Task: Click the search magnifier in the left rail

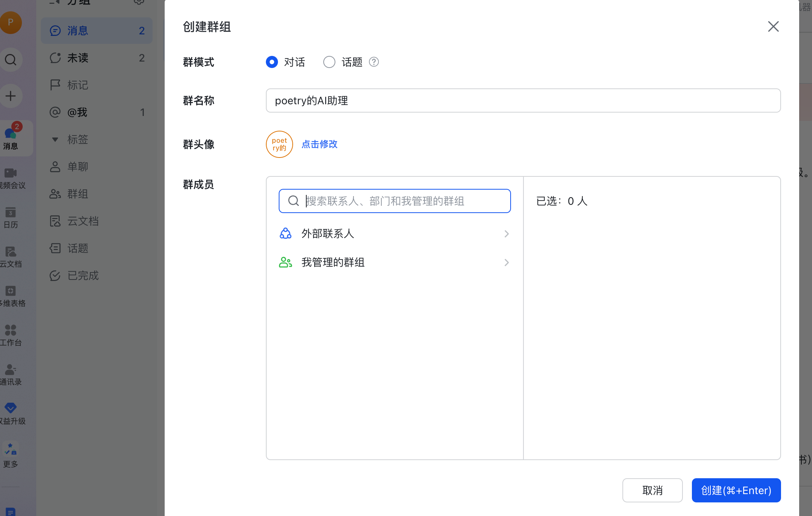Action: click(11, 59)
